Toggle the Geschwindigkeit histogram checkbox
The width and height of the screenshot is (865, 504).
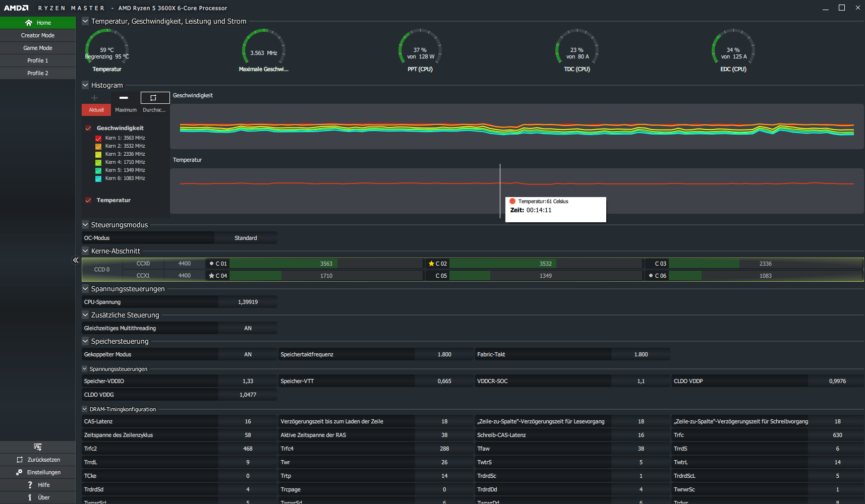[x=88, y=128]
